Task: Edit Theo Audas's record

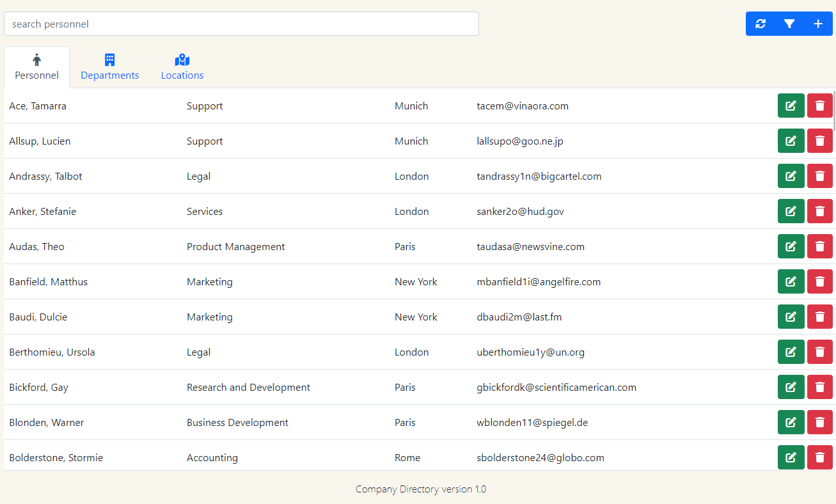Action: [x=791, y=246]
